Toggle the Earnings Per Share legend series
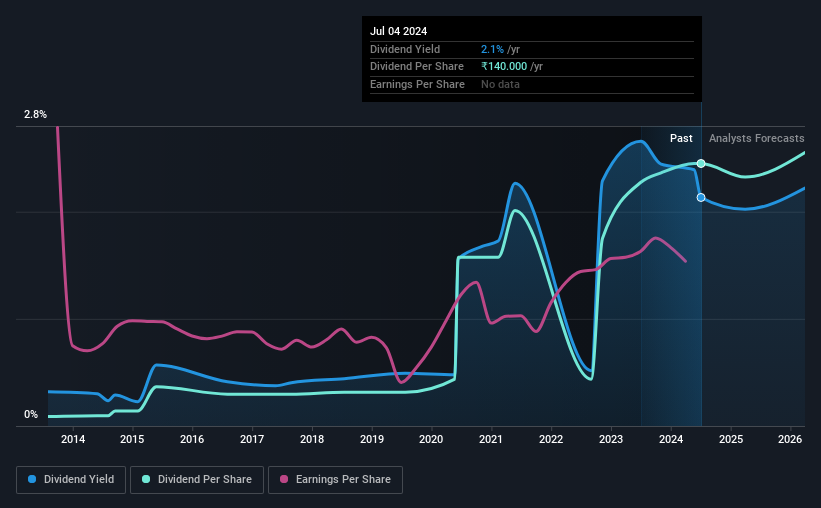Image resolution: width=821 pixels, height=508 pixels. pos(335,480)
